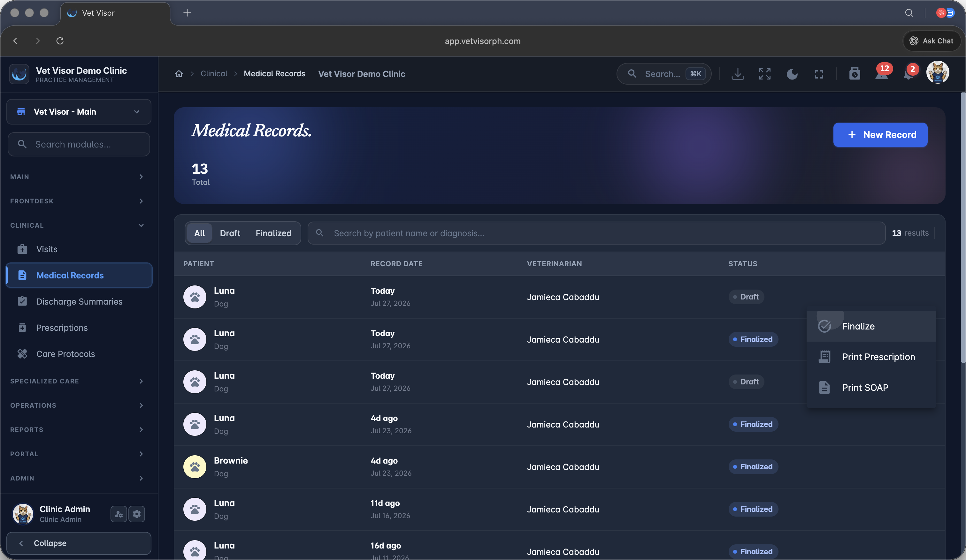Click the download icon in the header
The width and height of the screenshot is (966, 560).
point(738,73)
